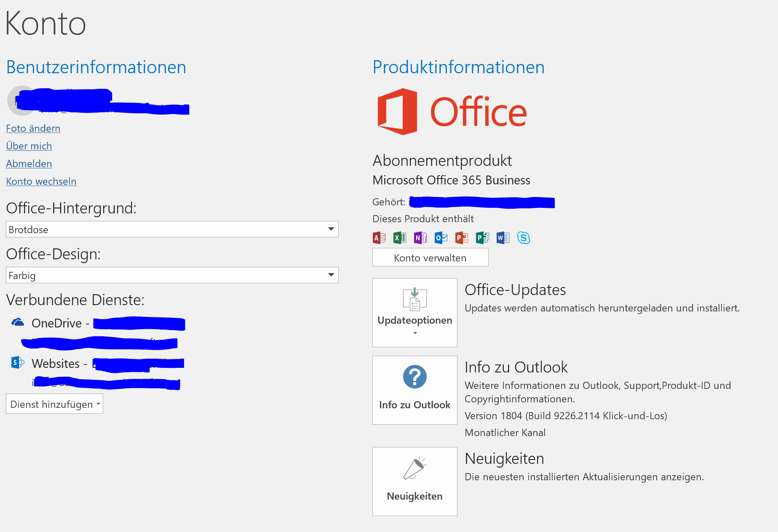The width and height of the screenshot is (778, 532).
Task: Click the automatic updates description text
Action: 602,308
